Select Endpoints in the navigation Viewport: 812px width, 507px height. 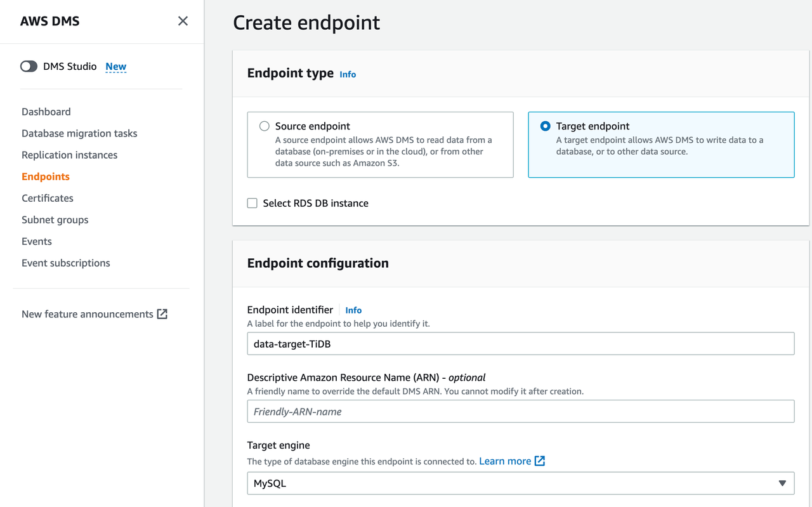point(46,176)
